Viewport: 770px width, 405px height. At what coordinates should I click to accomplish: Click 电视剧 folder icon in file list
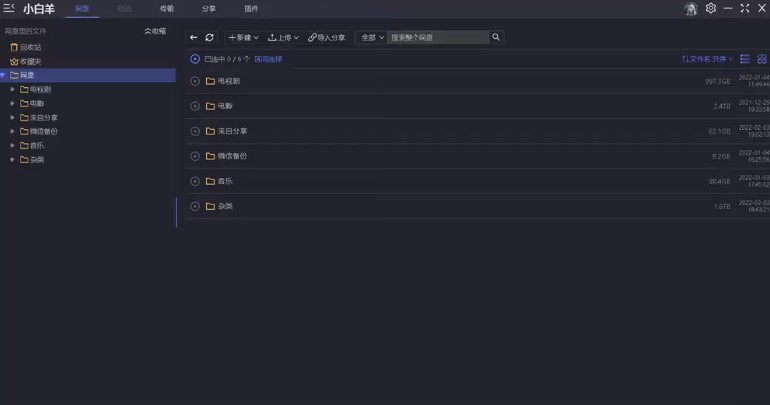(x=210, y=81)
